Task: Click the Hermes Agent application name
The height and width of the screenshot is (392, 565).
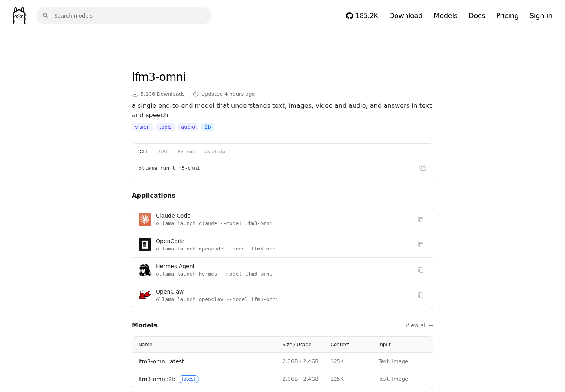Action: pyautogui.click(x=175, y=266)
